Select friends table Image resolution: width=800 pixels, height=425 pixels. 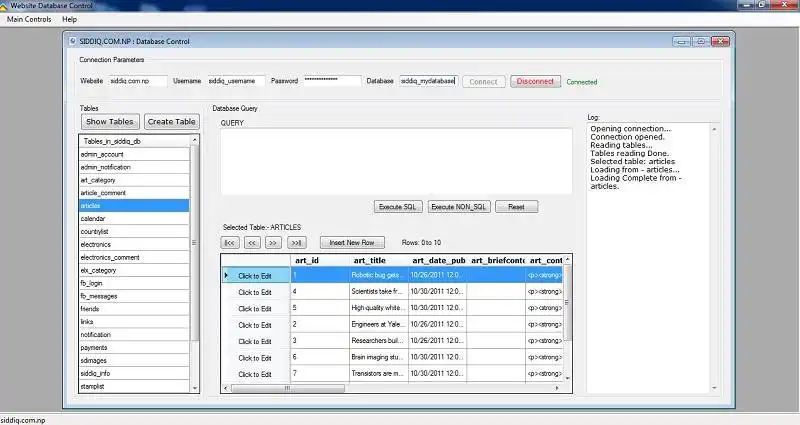tap(134, 309)
